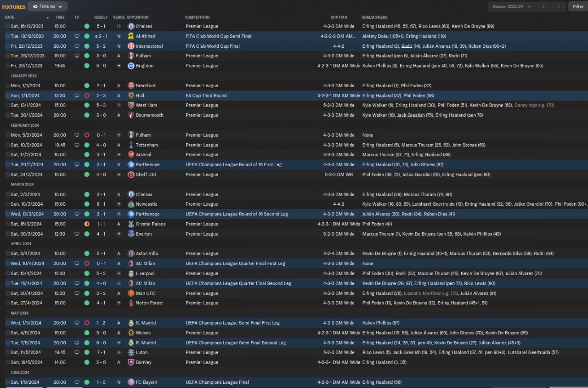The width and height of the screenshot is (588, 388).
Task: Click the Bournemouth club badge
Action: point(131,115)
